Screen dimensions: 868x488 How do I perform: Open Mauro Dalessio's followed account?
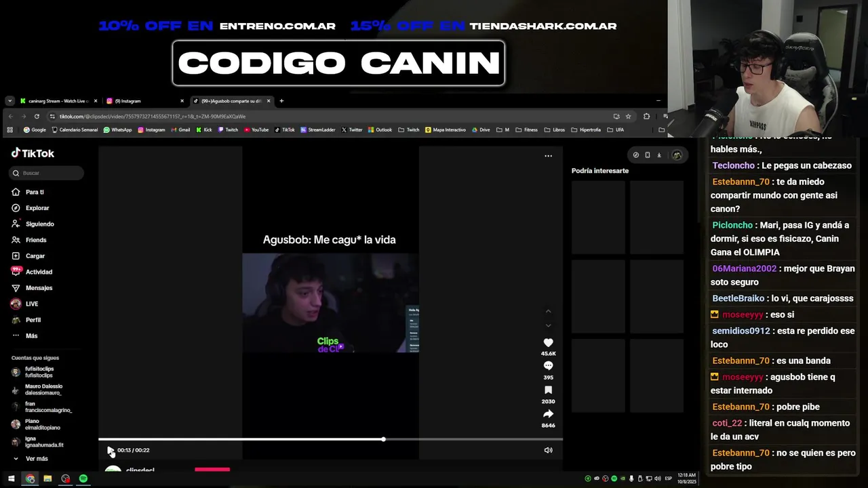37,390
